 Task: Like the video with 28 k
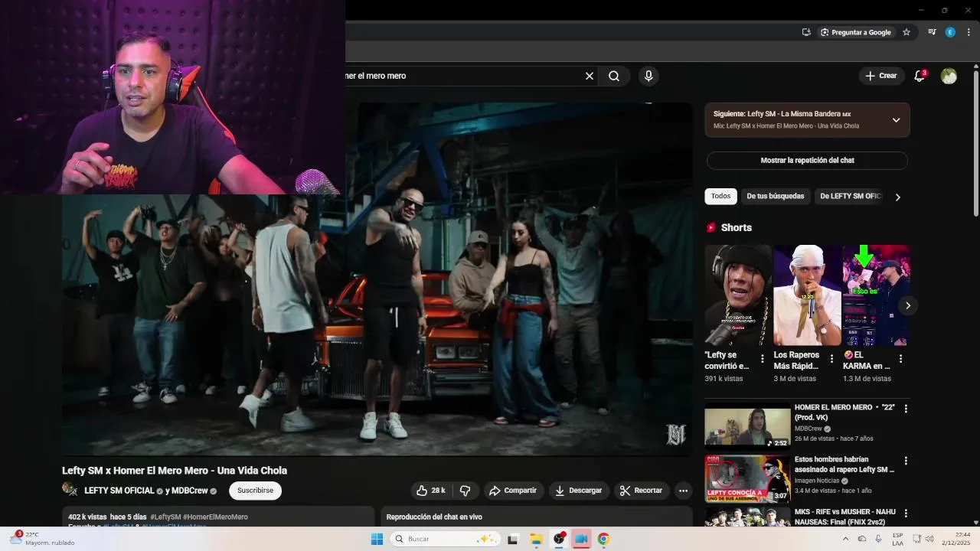(x=431, y=491)
